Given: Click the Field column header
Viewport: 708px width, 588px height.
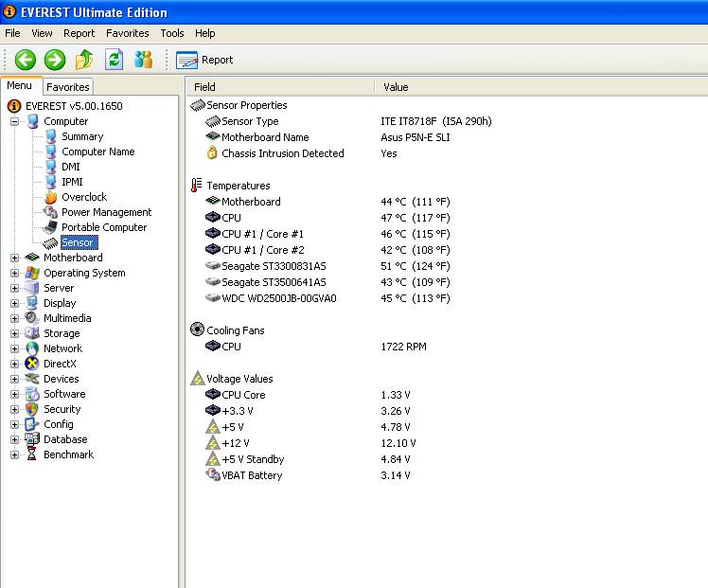Looking at the screenshot, I should coord(280,87).
